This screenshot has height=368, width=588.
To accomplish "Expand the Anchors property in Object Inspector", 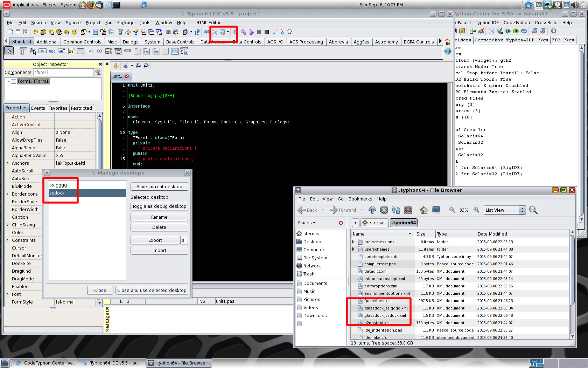I will click(7, 163).
